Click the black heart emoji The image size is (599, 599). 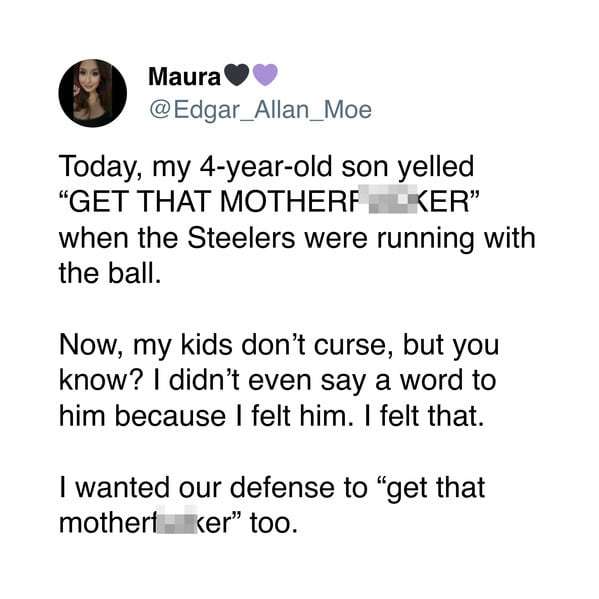coord(237,75)
